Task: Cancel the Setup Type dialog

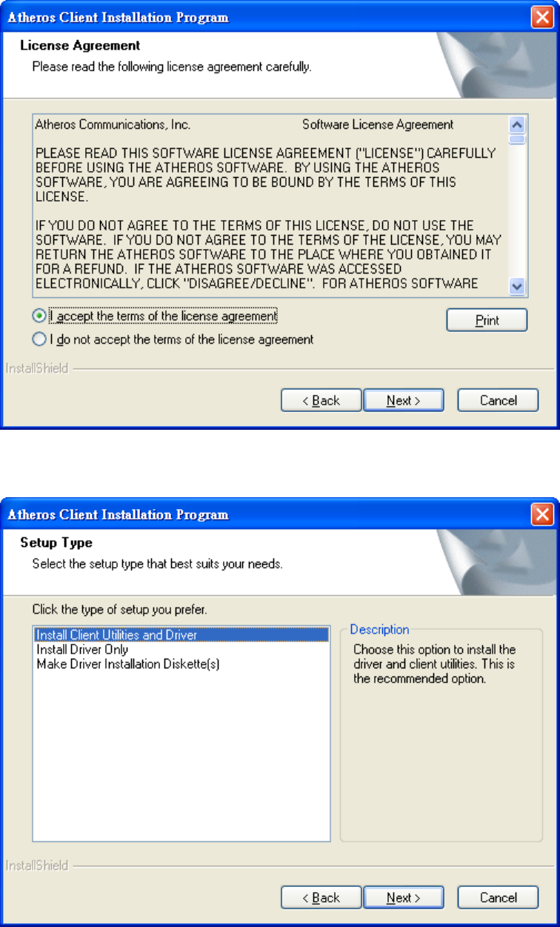Action: coord(498,897)
